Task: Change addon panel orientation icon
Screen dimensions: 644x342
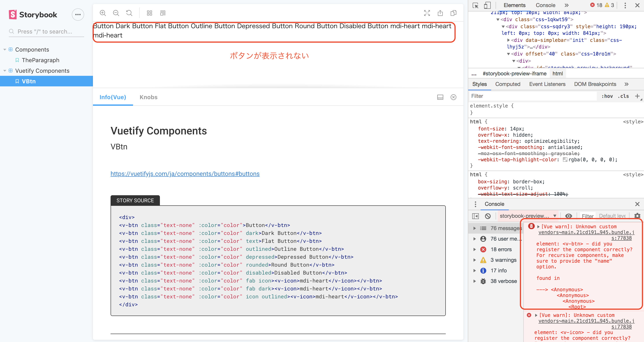Action: coord(440,97)
